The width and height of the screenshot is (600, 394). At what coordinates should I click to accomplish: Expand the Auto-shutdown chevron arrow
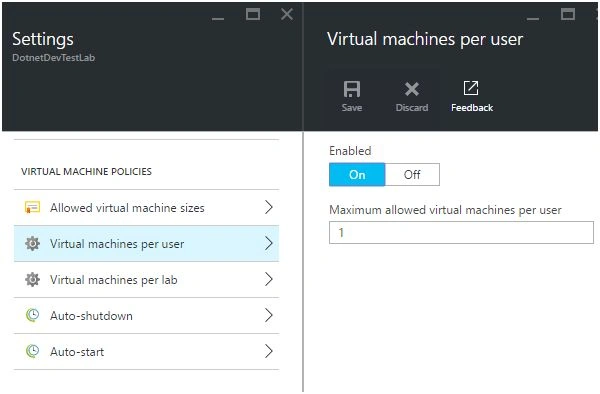click(269, 315)
